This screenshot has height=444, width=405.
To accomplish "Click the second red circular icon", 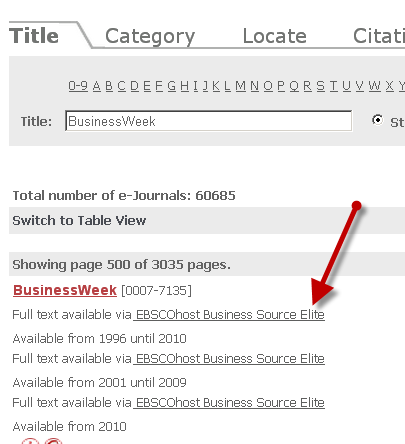I will pos(53,441).
